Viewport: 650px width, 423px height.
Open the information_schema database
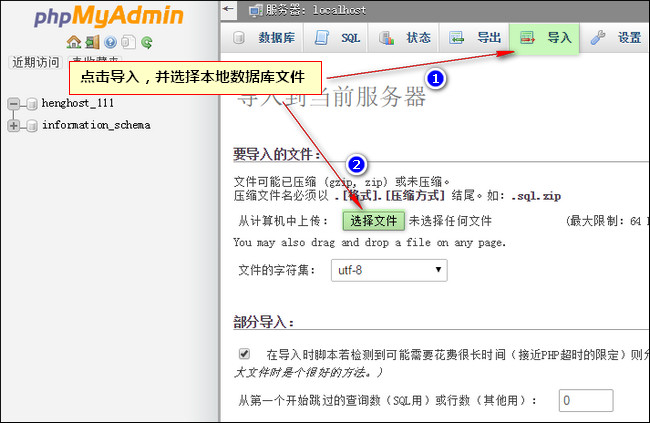(x=96, y=125)
